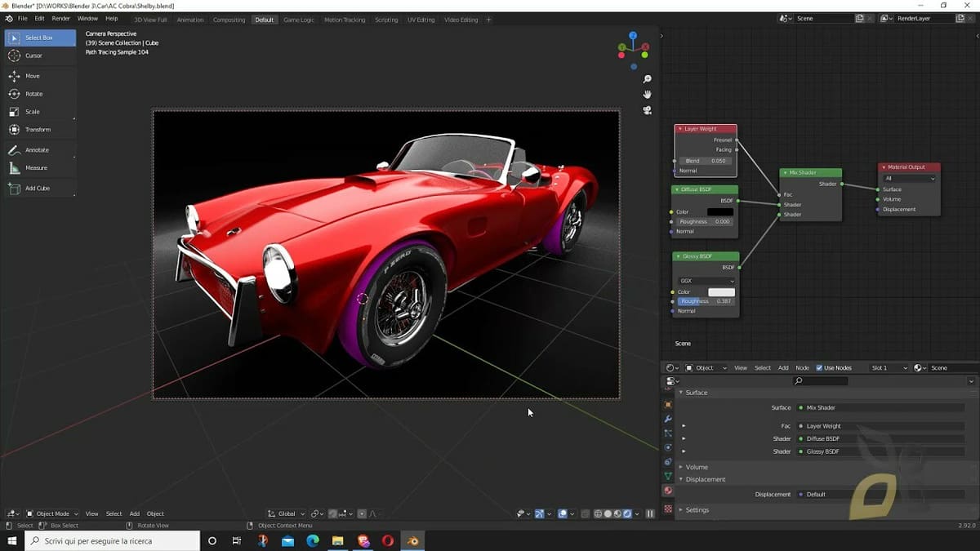
Task: Open Opera browser from the taskbar
Action: (x=388, y=540)
